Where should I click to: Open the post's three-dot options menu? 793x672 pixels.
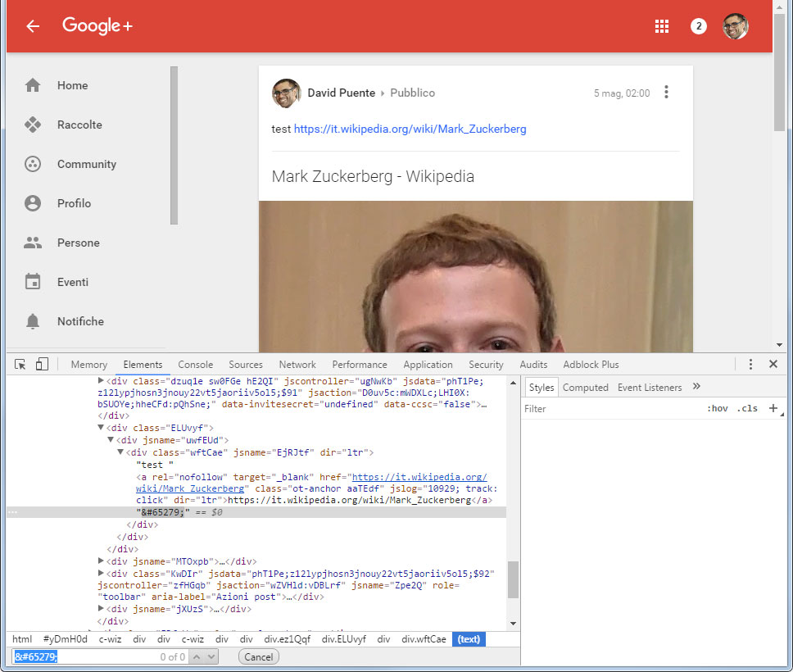coord(666,92)
